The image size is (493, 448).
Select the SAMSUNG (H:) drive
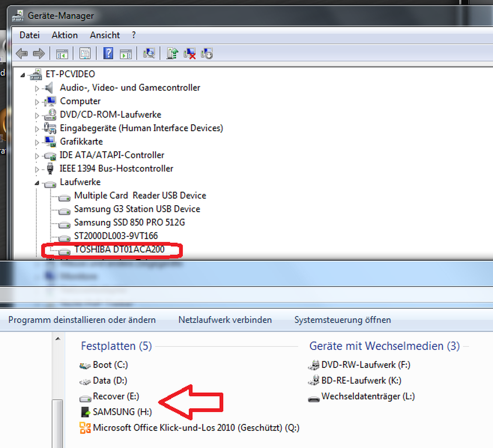click(116, 412)
